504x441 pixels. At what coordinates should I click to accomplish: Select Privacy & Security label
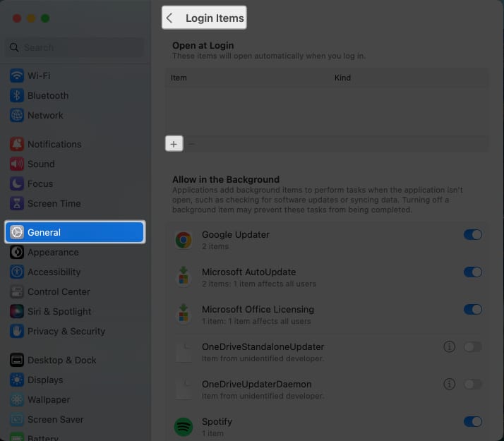coord(66,331)
